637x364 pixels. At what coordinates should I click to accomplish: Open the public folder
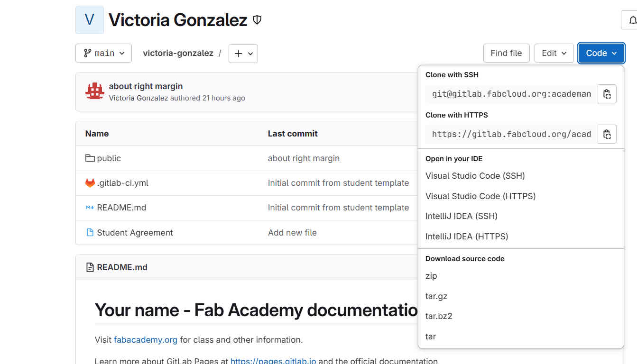(x=109, y=158)
